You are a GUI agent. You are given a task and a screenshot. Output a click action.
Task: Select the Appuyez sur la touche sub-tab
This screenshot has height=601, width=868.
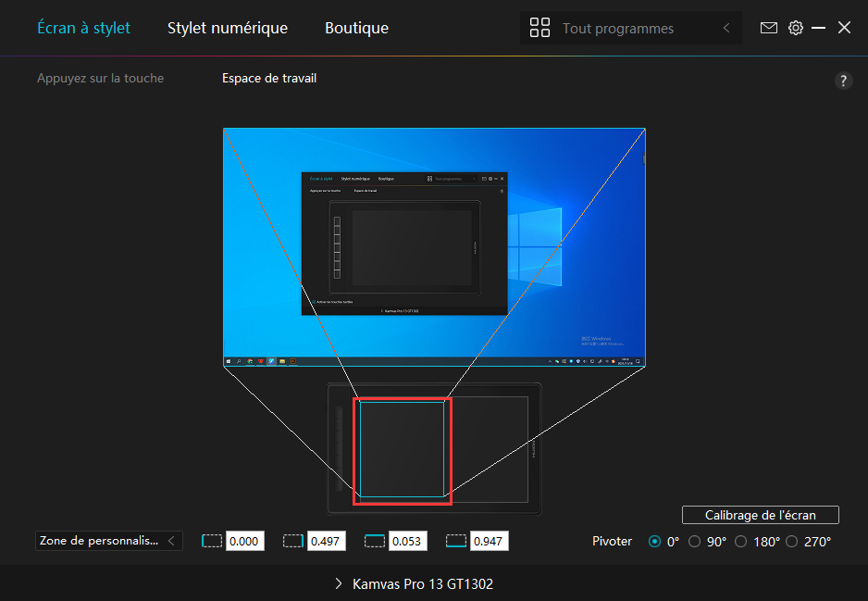coord(100,78)
